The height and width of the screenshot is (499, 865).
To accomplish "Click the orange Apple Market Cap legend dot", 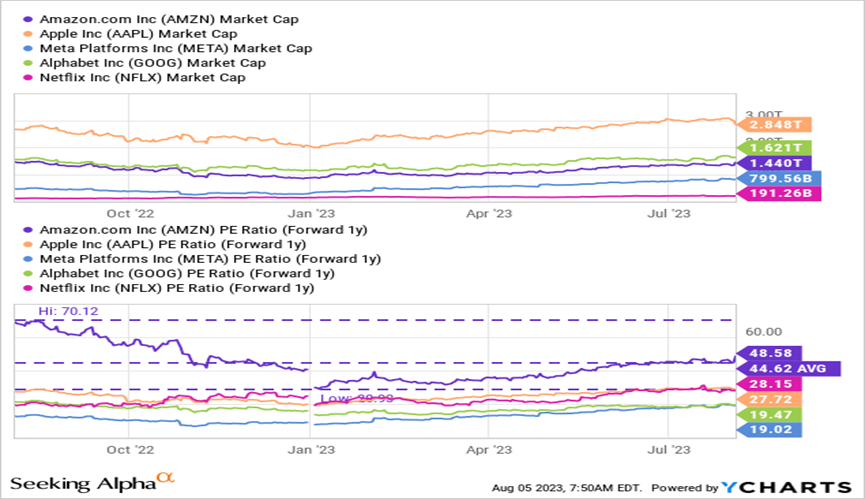I will click(x=28, y=34).
